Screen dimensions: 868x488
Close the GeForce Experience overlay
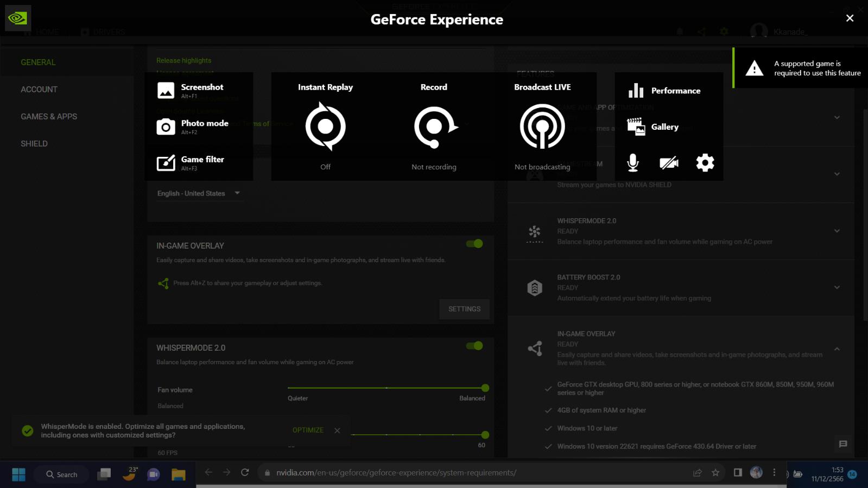850,18
